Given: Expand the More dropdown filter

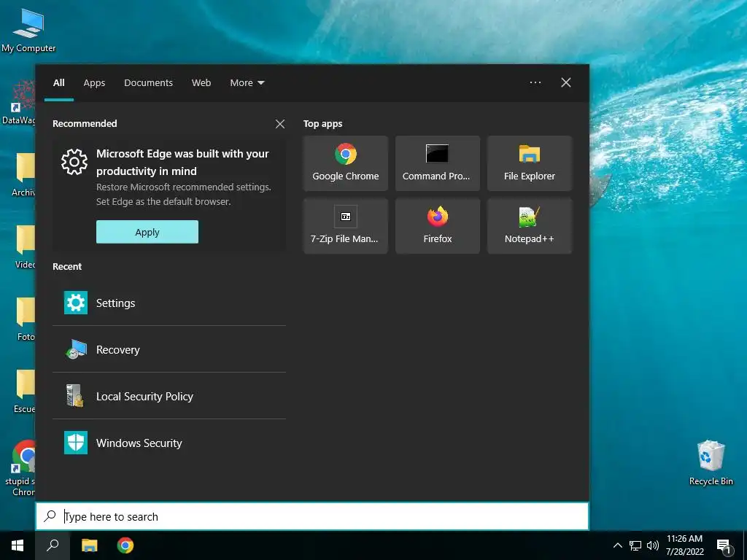Looking at the screenshot, I should pyautogui.click(x=247, y=83).
